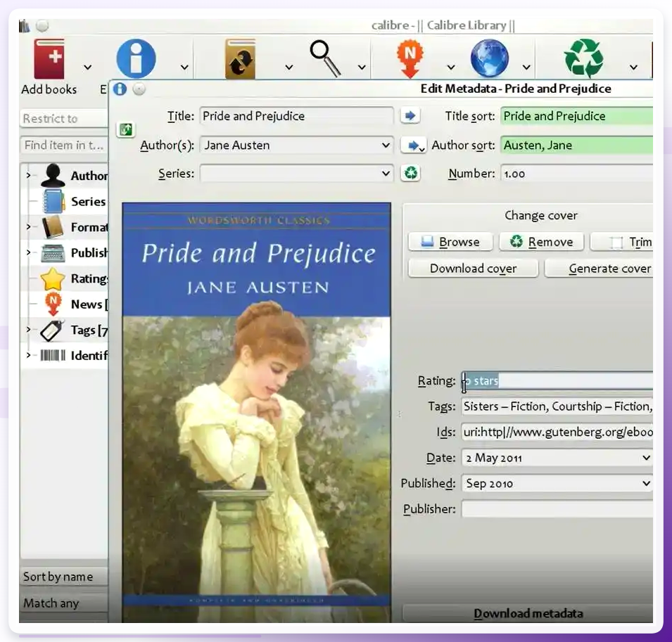Screen dimensions: 672x642
Task: Open the Author(s) dropdown arrow
Action: 386,145
